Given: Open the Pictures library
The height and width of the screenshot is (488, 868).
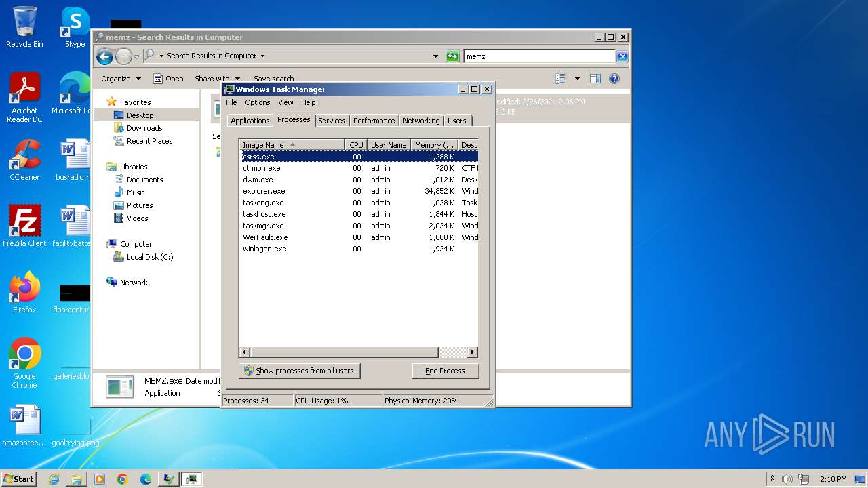Looking at the screenshot, I should coord(140,205).
